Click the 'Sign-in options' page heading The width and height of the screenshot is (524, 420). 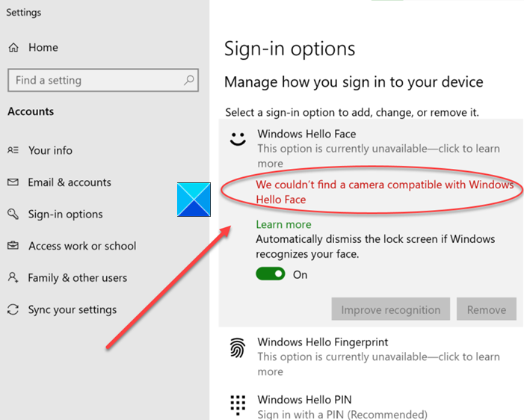tap(289, 49)
